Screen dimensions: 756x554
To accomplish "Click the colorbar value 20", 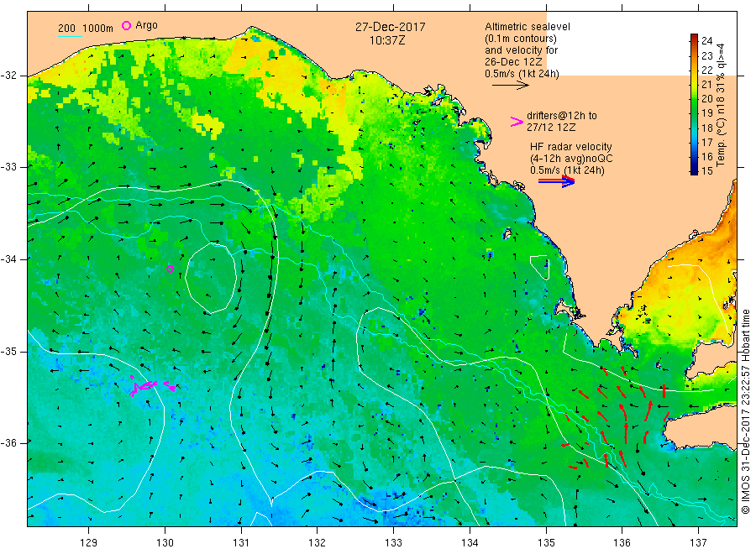I will [706, 99].
